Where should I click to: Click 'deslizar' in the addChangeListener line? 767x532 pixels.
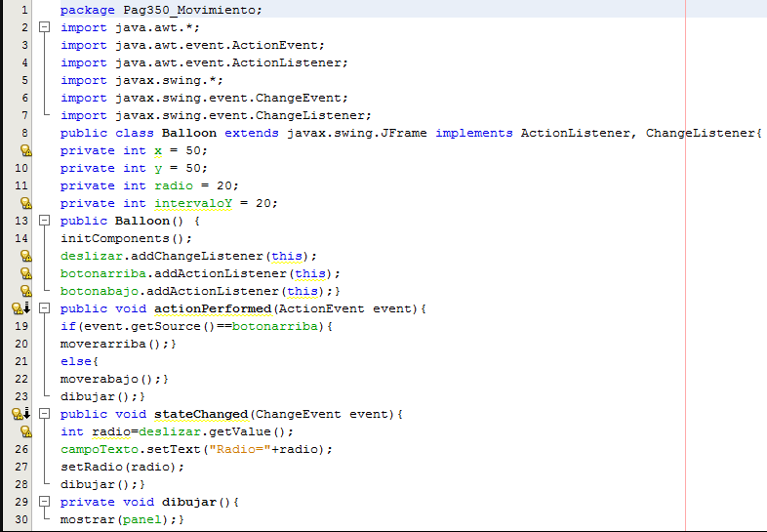[92, 257]
